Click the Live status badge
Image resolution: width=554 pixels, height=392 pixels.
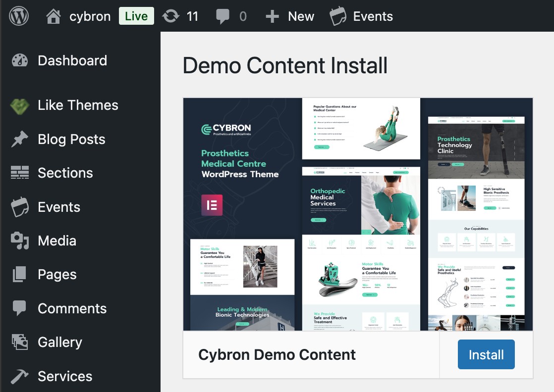coord(136,16)
